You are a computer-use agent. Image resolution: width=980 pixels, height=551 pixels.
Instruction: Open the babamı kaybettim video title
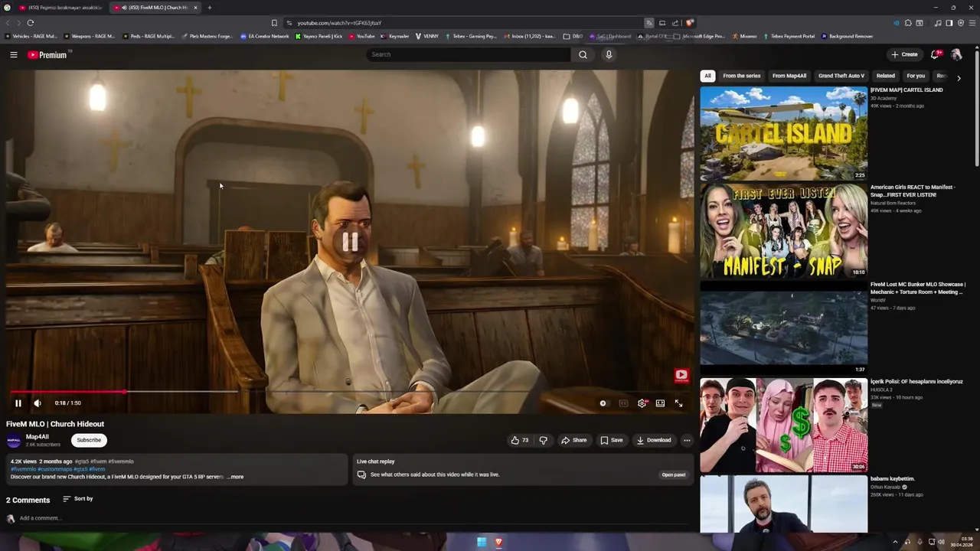pyautogui.click(x=893, y=478)
